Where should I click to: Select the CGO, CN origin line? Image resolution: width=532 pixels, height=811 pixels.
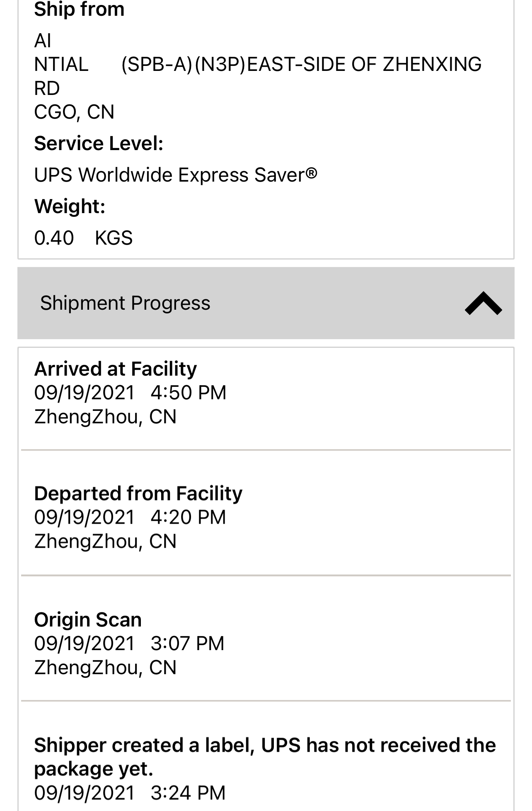click(x=74, y=112)
